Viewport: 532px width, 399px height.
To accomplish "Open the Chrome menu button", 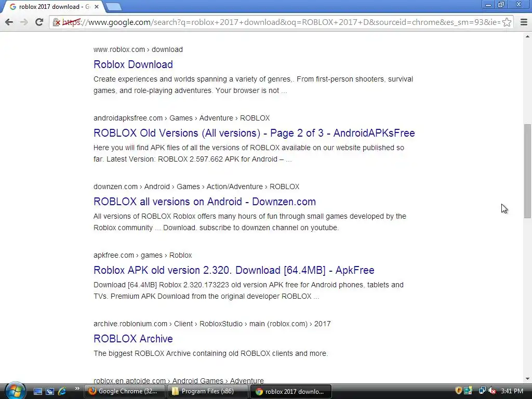I will pos(524,22).
